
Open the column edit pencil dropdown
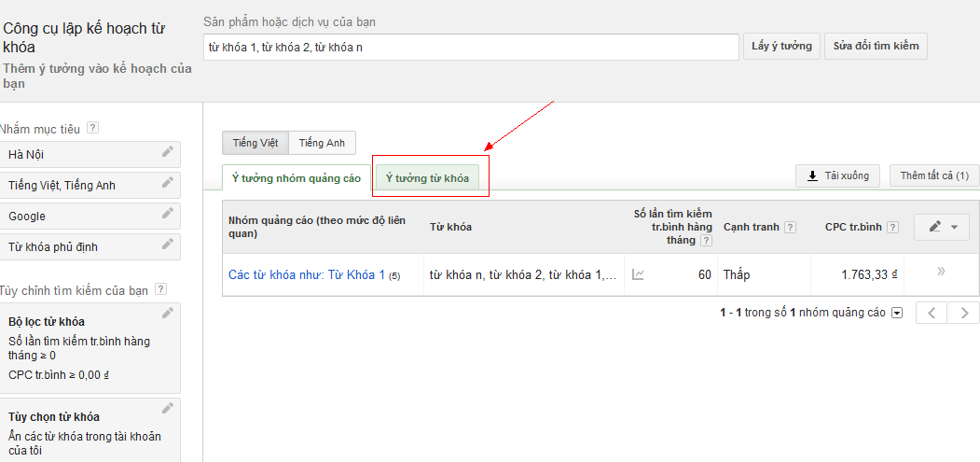pyautogui.click(x=942, y=227)
